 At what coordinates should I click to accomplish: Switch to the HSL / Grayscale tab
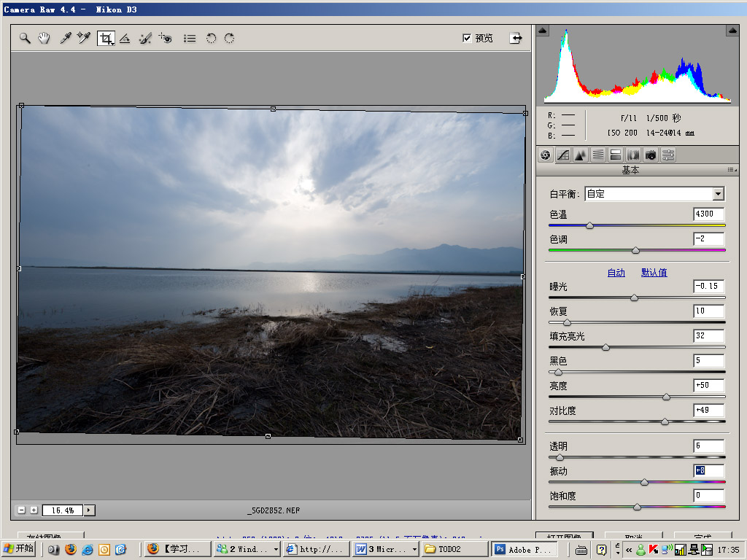[598, 155]
